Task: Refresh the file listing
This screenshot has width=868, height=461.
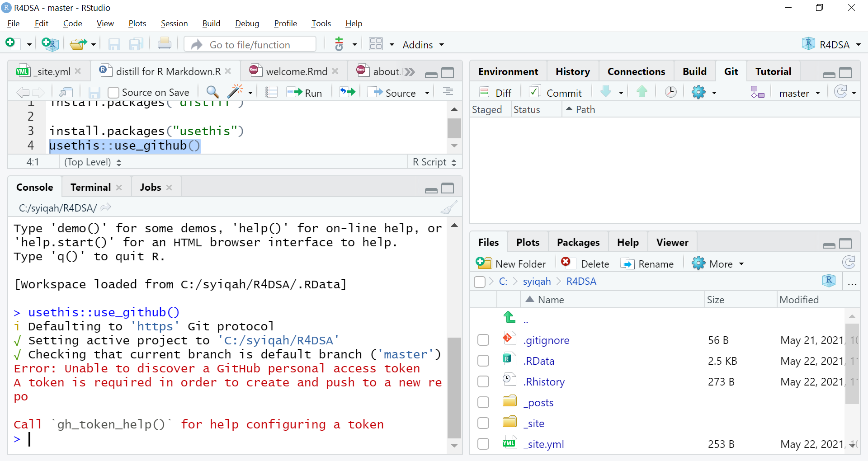Action: (849, 262)
